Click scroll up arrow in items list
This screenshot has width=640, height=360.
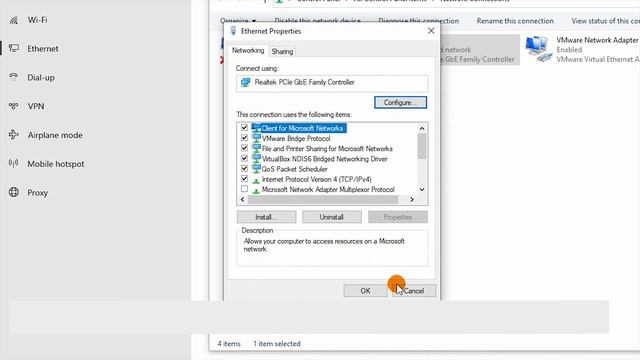[422, 128]
